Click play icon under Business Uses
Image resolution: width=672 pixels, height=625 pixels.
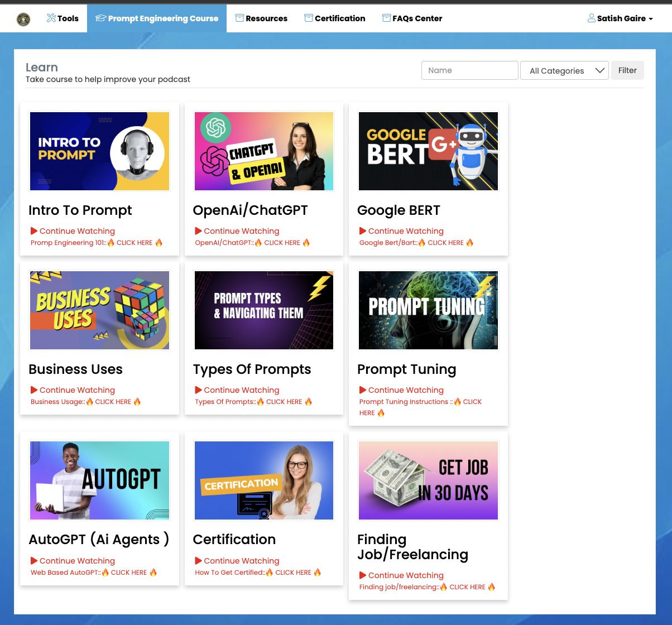tap(34, 390)
